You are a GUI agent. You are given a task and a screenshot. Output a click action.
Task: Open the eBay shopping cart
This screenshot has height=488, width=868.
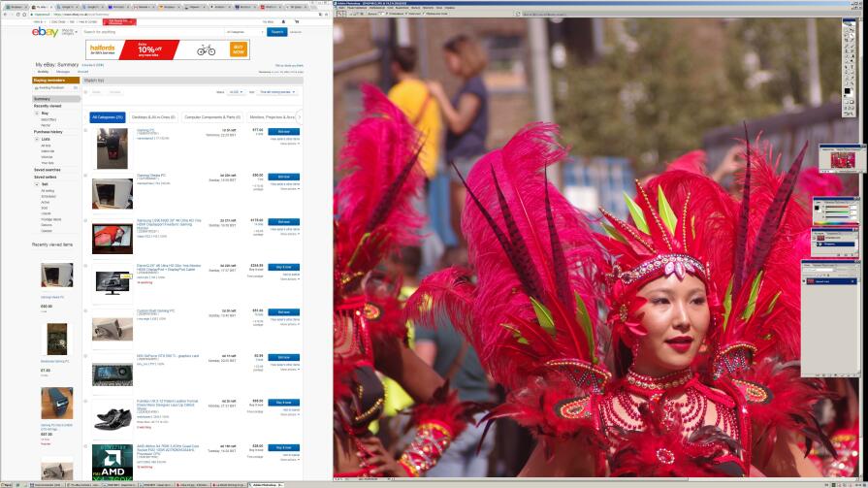coord(297,21)
